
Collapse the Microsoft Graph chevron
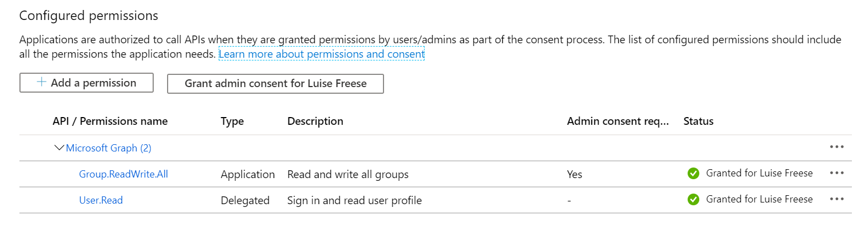tap(59, 148)
